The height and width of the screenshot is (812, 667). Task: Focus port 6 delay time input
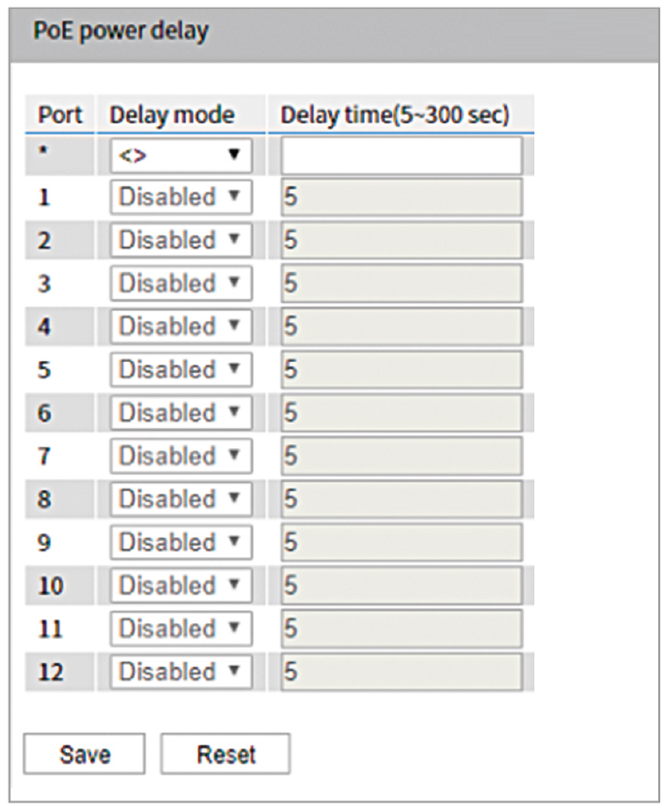pyautogui.click(x=401, y=413)
